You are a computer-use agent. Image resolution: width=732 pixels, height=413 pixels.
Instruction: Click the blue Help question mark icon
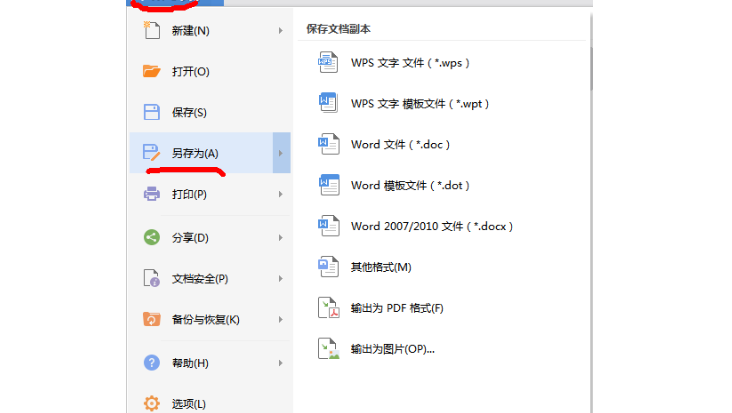[151, 363]
